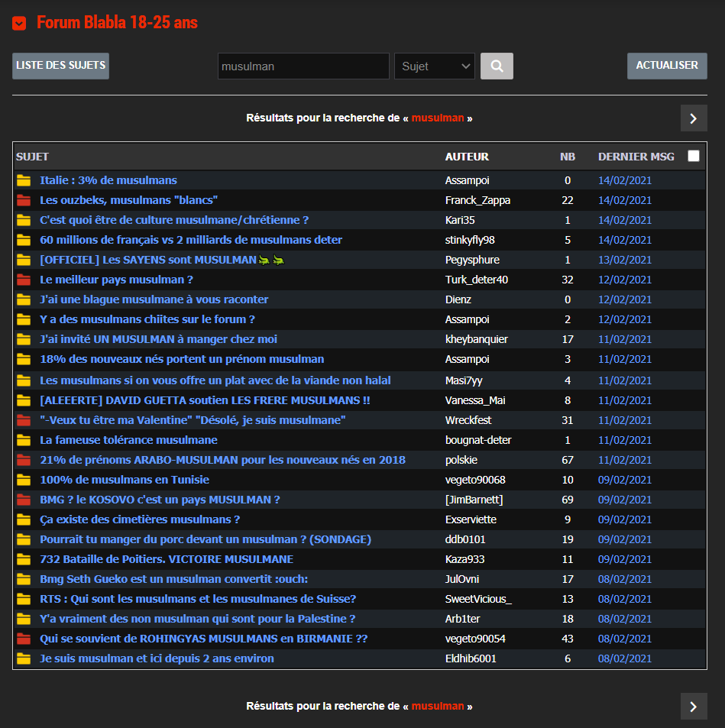Image resolution: width=725 pixels, height=728 pixels.
Task: Open the Sujet search type dropdown
Action: pos(434,66)
